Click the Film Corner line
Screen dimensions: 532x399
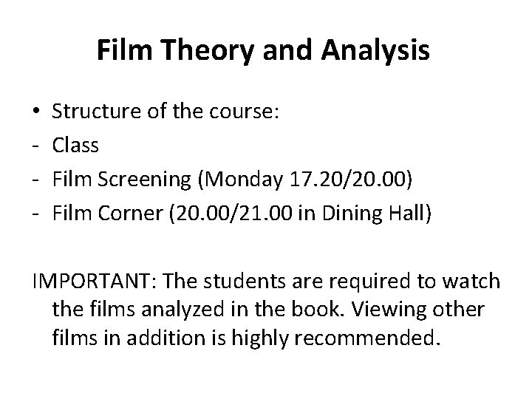[242, 214]
